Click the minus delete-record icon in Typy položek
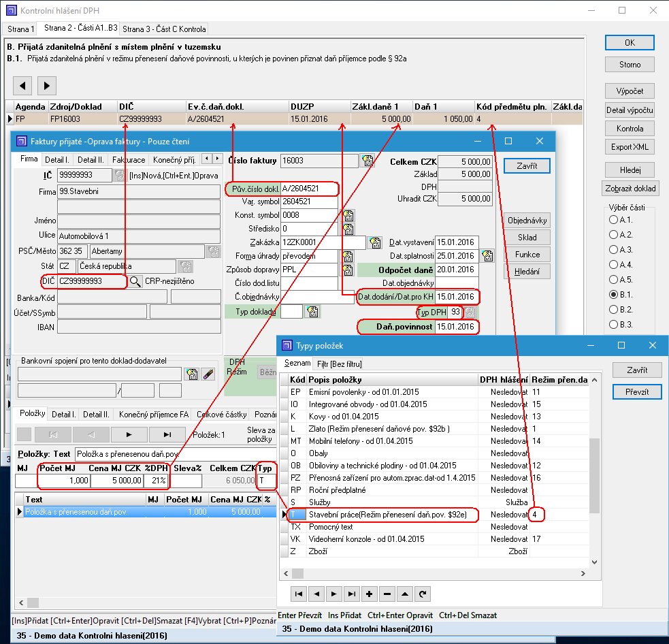 tap(387, 594)
